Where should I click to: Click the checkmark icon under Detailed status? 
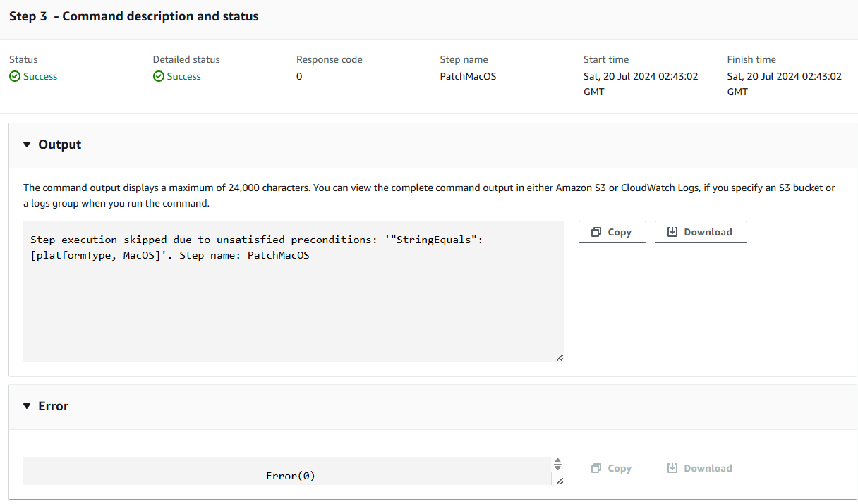(x=159, y=77)
